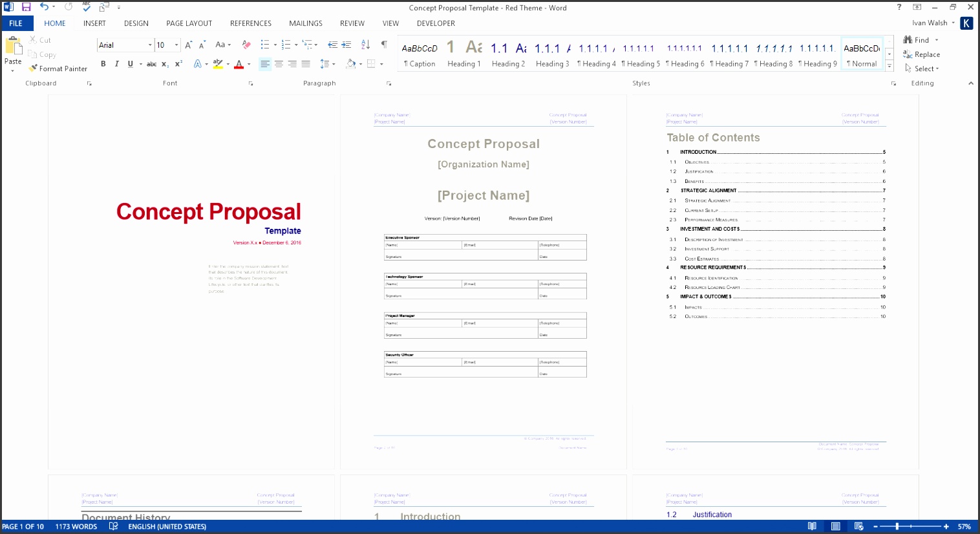This screenshot has height=534, width=980.
Task: Select the Strikethrough formatting icon
Action: (x=152, y=64)
